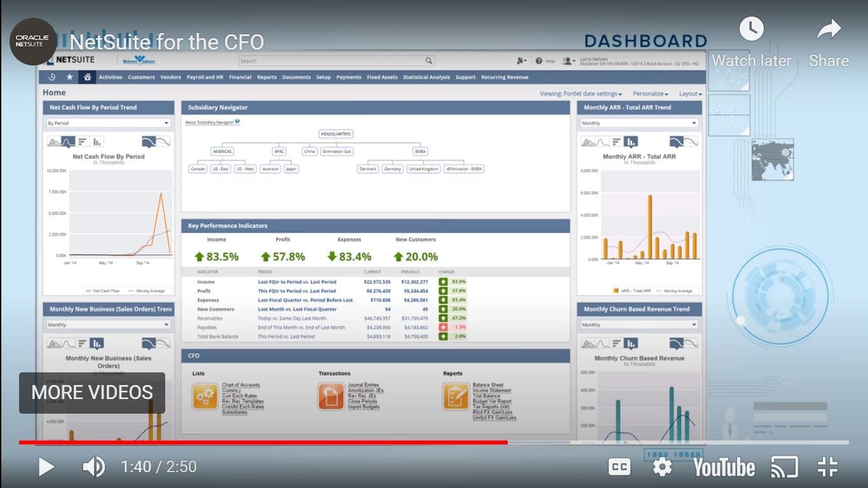The width and height of the screenshot is (868, 488).
Task: Open the Fixed Assets menu
Action: click(x=382, y=78)
